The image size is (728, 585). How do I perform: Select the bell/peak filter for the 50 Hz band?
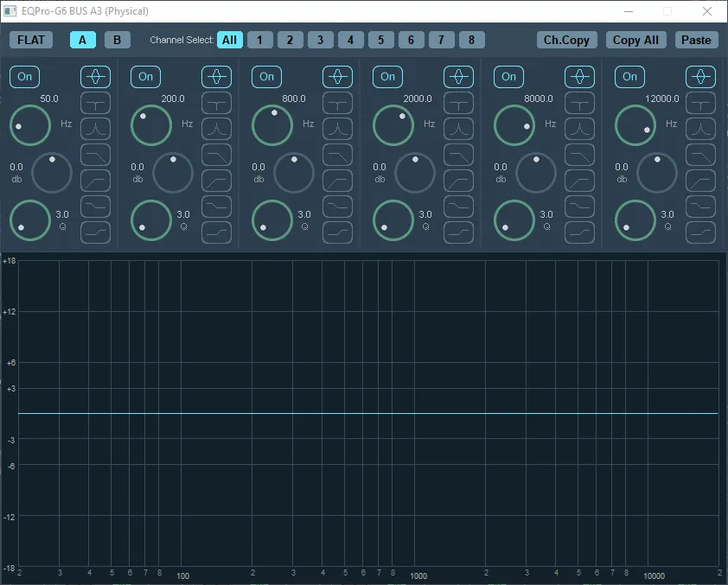coord(96,77)
